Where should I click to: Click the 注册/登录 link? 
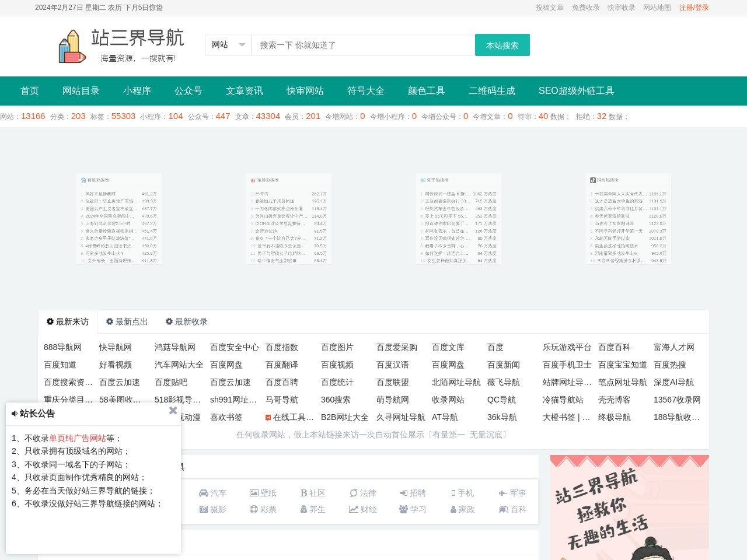click(x=694, y=8)
